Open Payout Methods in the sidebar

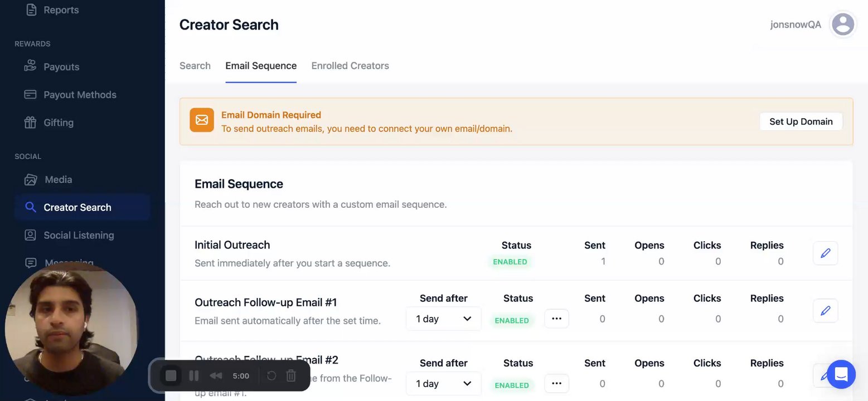pos(80,95)
